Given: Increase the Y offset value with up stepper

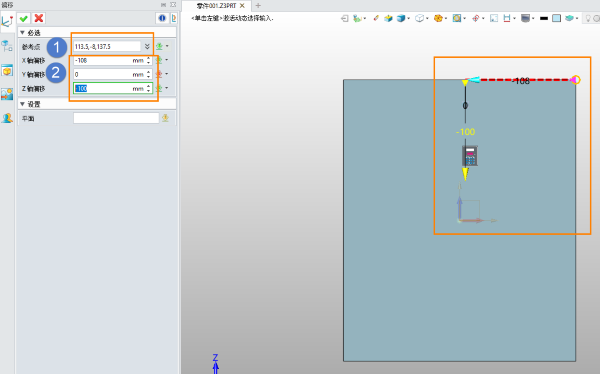Looking at the screenshot, I should [148, 72].
